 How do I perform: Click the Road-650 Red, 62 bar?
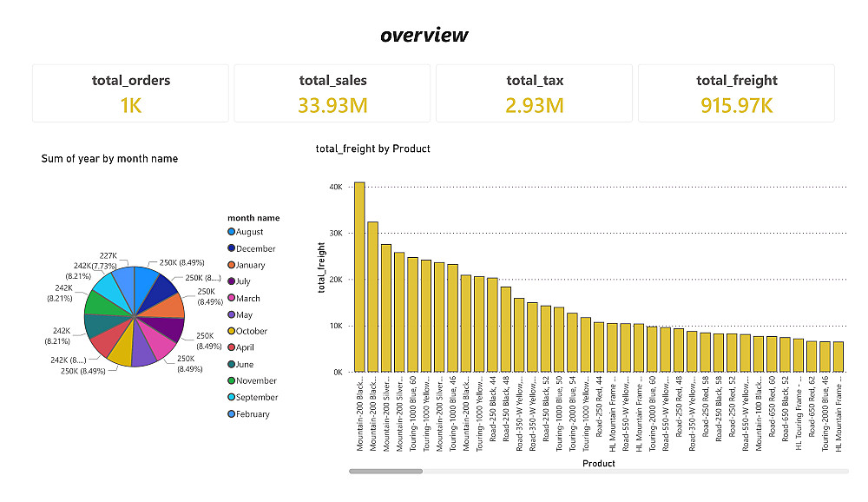[811, 356]
